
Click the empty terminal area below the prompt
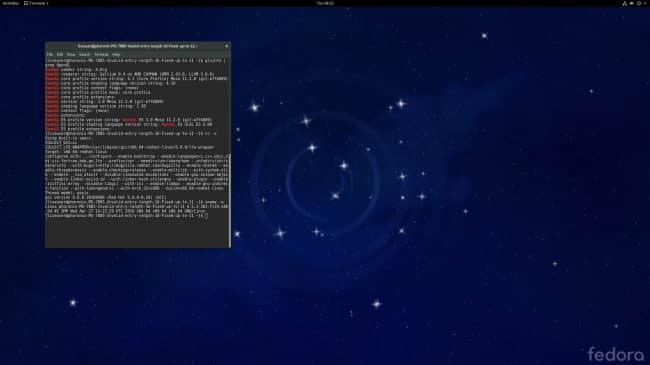pyautogui.click(x=137, y=233)
